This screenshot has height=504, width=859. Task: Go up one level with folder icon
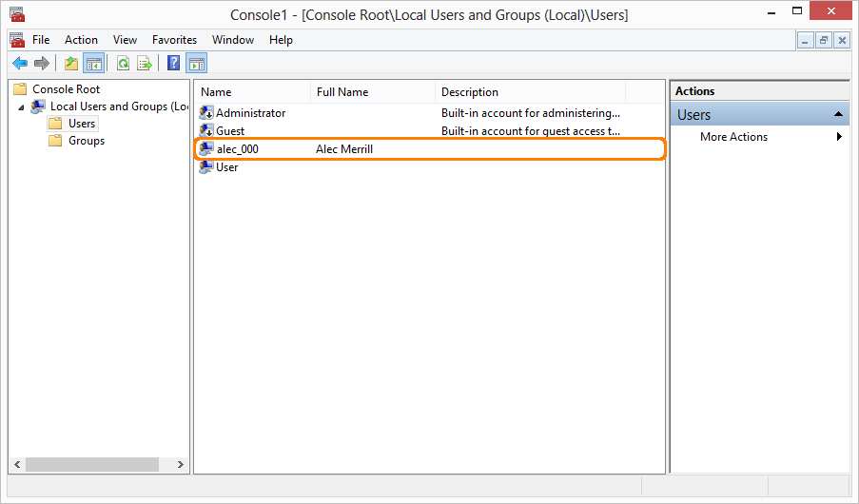[71, 64]
